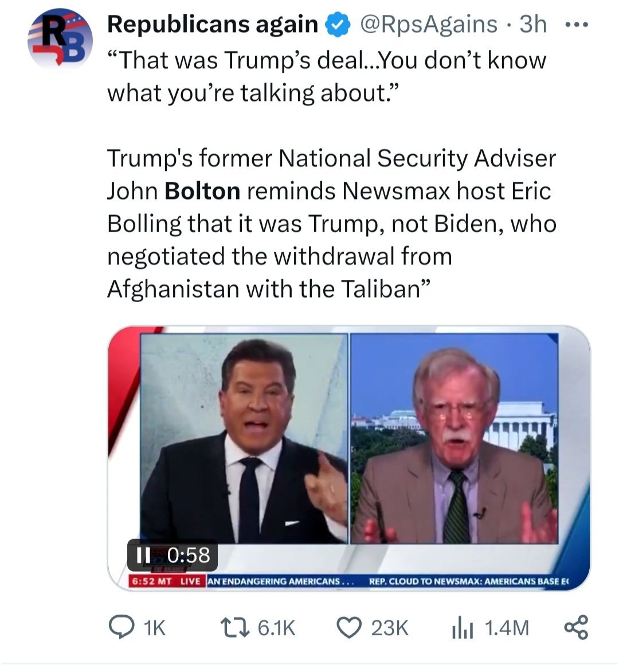The image size is (619, 672).
Task: Click the blue verified badge
Action: [x=338, y=25]
